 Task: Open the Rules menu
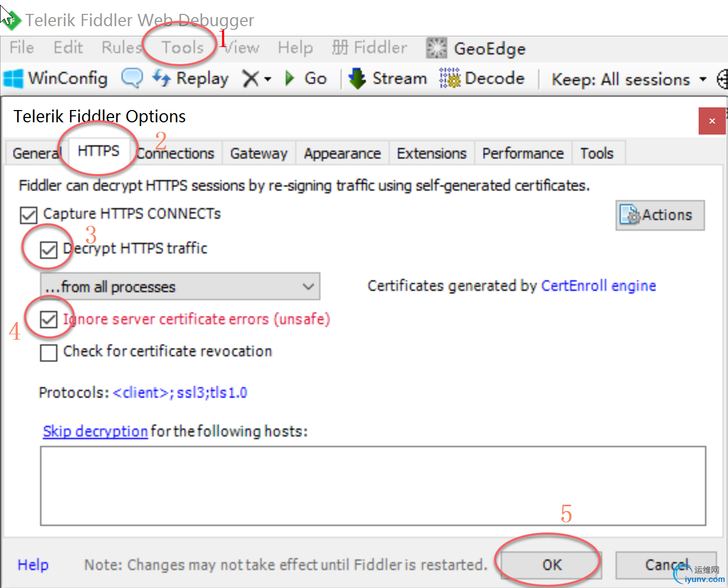click(122, 48)
